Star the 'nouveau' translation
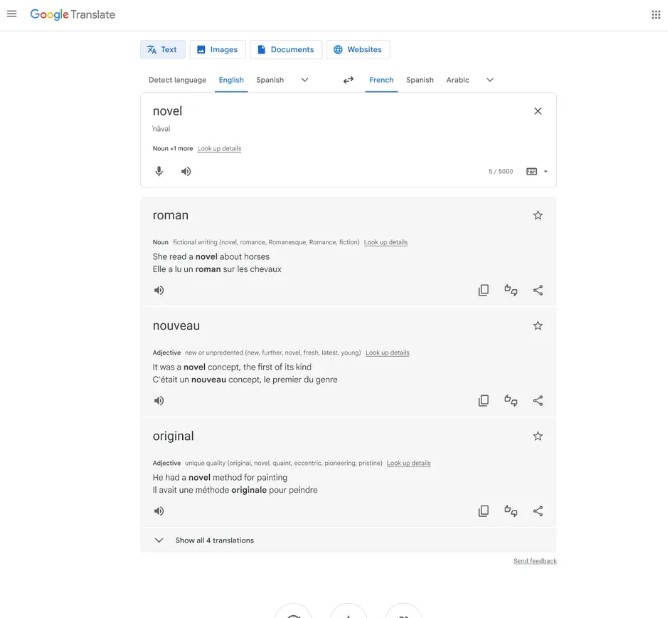The width and height of the screenshot is (668, 618). 538,325
